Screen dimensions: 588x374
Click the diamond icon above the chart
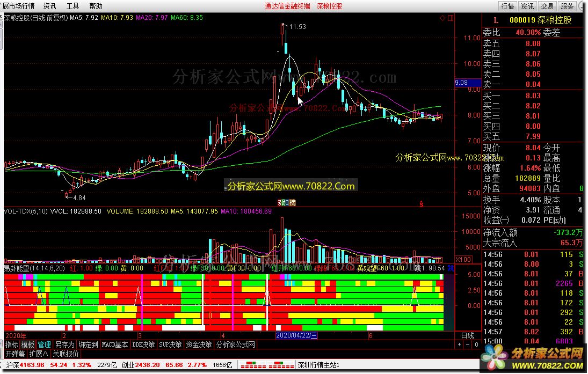(x=443, y=18)
